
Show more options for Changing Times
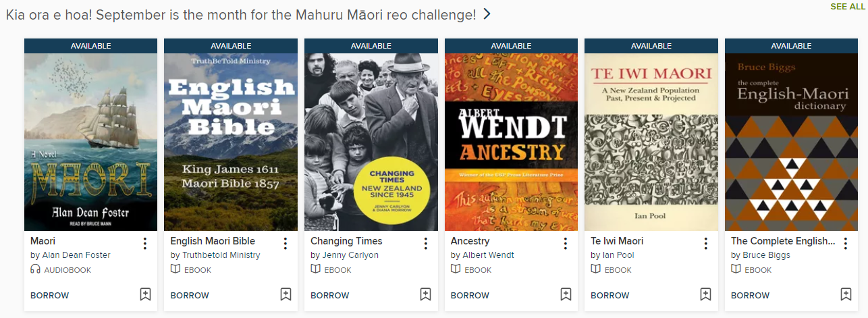[425, 244]
